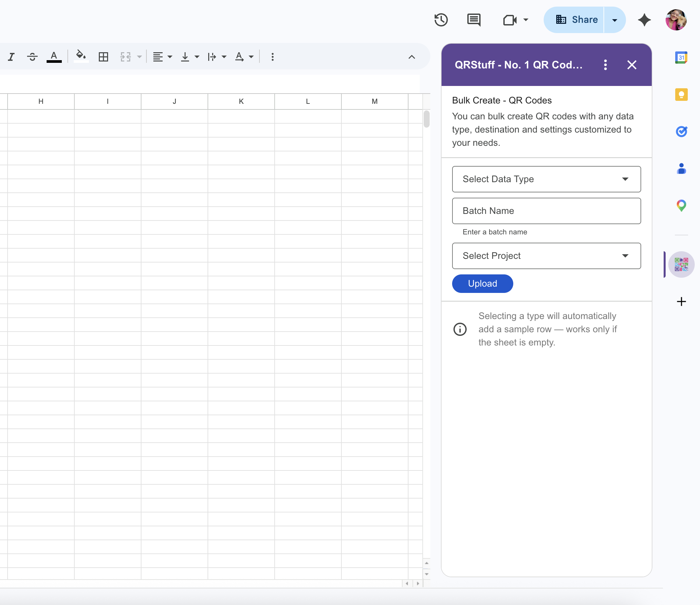Click the Upload button in QRStuff
This screenshot has height=605, width=700.
click(482, 284)
